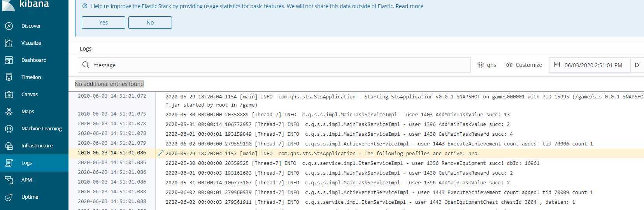Select the Timelion menu label
The image size is (644, 210).
tap(31, 77)
